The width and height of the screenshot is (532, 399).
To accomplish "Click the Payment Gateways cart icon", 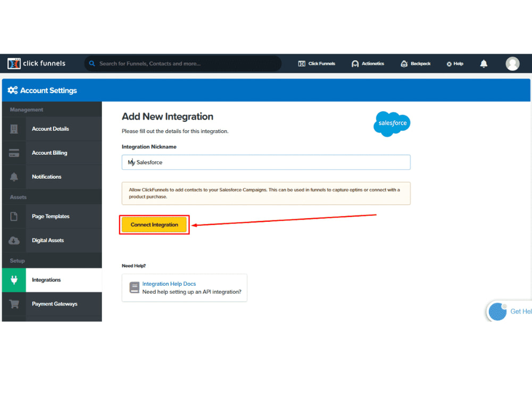I will (14, 304).
